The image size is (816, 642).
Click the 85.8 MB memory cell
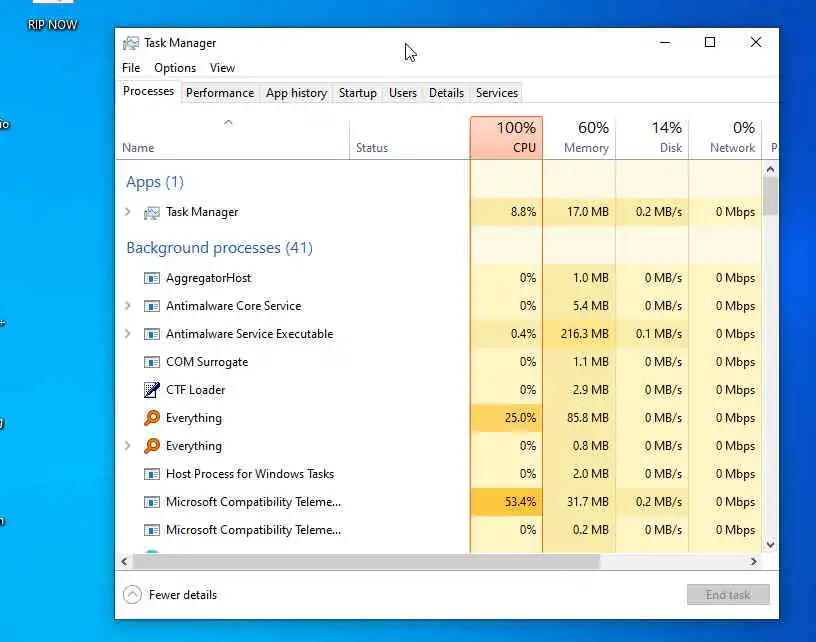tap(579, 418)
